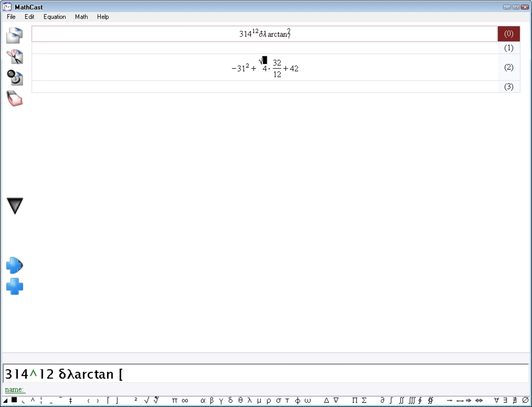Open the Equation menu
The height and width of the screenshot is (407, 532).
pyautogui.click(x=54, y=17)
